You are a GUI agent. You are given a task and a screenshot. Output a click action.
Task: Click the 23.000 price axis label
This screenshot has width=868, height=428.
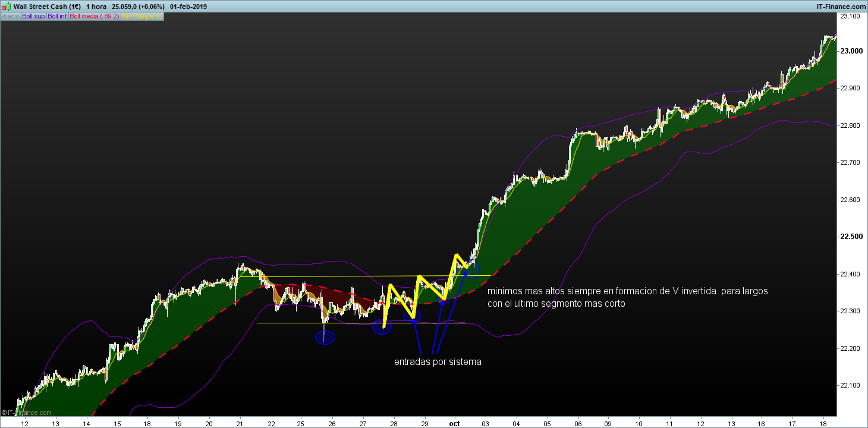click(x=852, y=51)
